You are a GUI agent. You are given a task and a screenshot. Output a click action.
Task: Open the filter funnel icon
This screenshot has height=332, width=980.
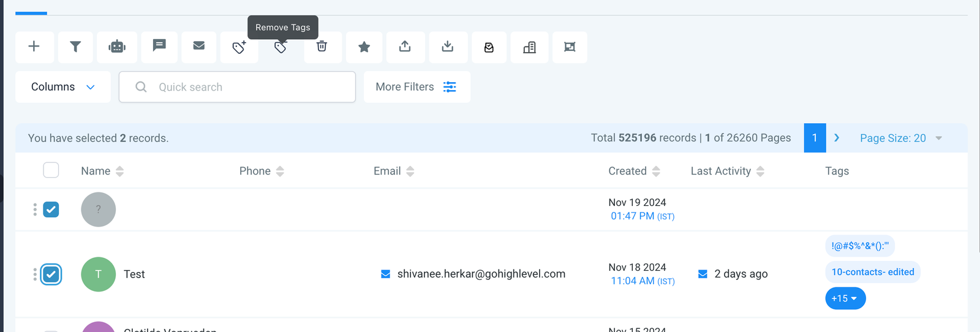pos(75,47)
